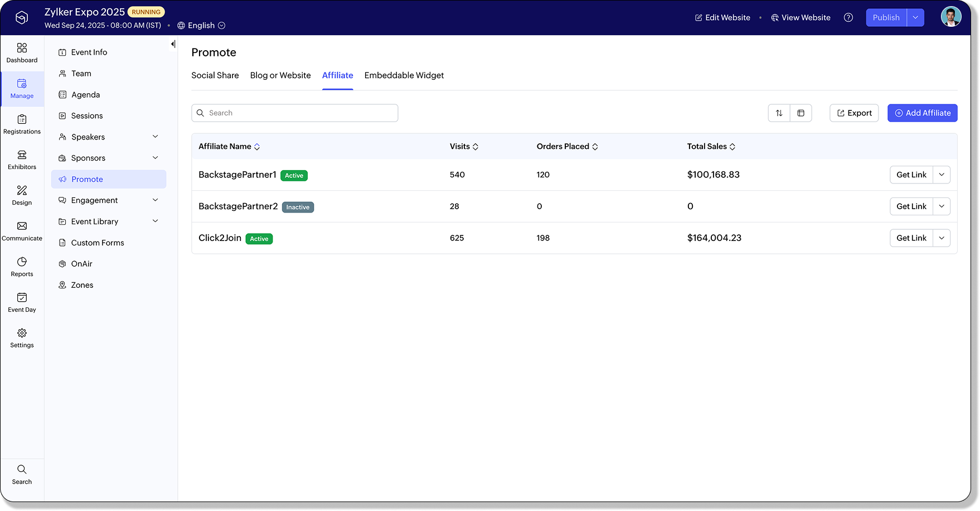The height and width of the screenshot is (511, 980).
Task: Switch to the Social Share tab
Action: tap(215, 75)
